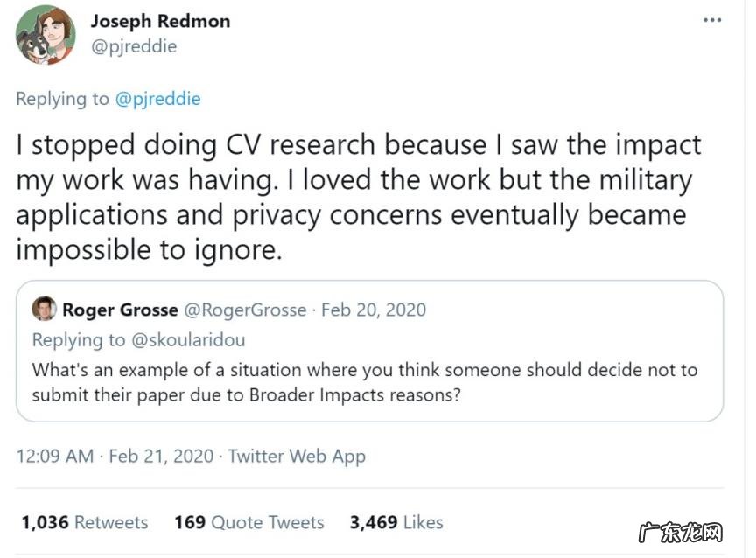Image resolution: width=756 pixels, height=558 pixels.
Task: Open the Twitter Web App source link
Action: click(x=297, y=456)
